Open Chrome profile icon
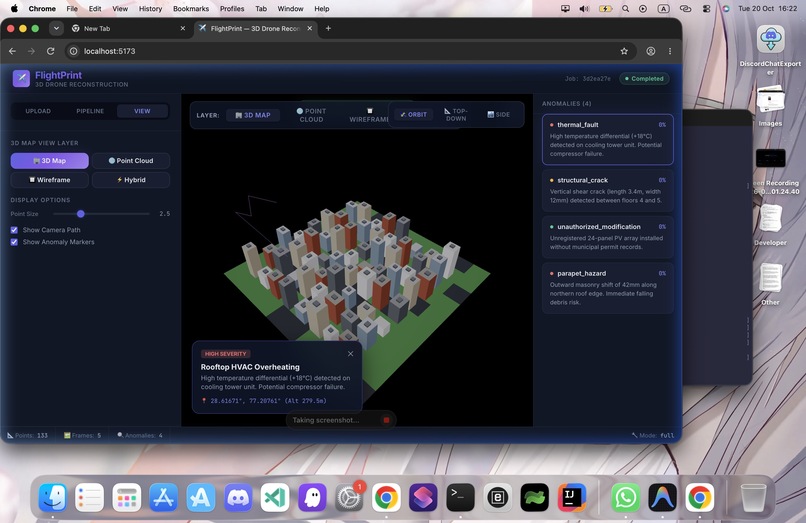This screenshot has width=806, height=523. (651, 51)
